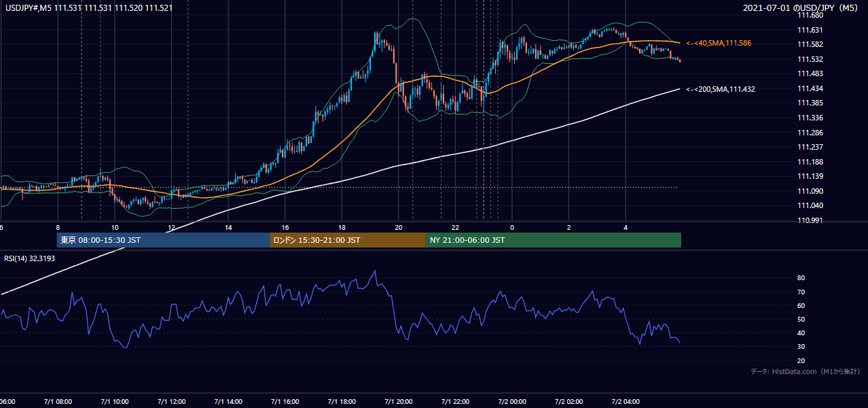This screenshot has width=868, height=408.
Task: Click hour label 22 under price chart
Action: (x=456, y=228)
